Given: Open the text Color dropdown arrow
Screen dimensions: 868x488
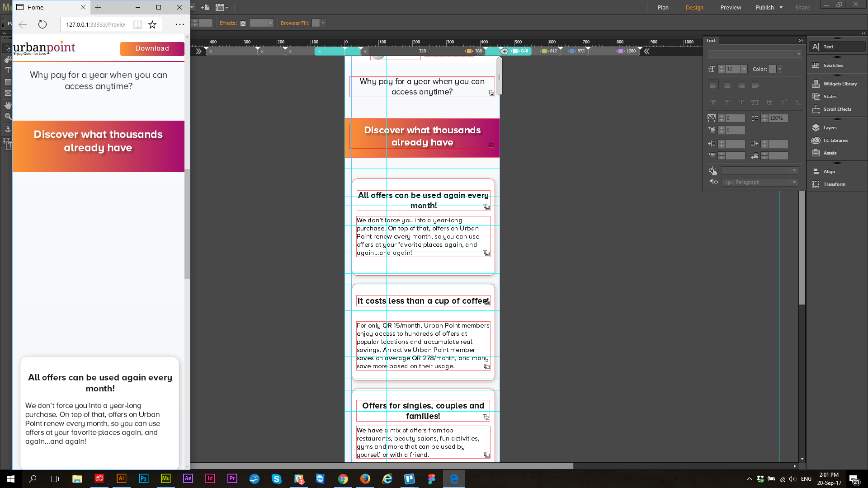Looking at the screenshot, I should [780, 69].
